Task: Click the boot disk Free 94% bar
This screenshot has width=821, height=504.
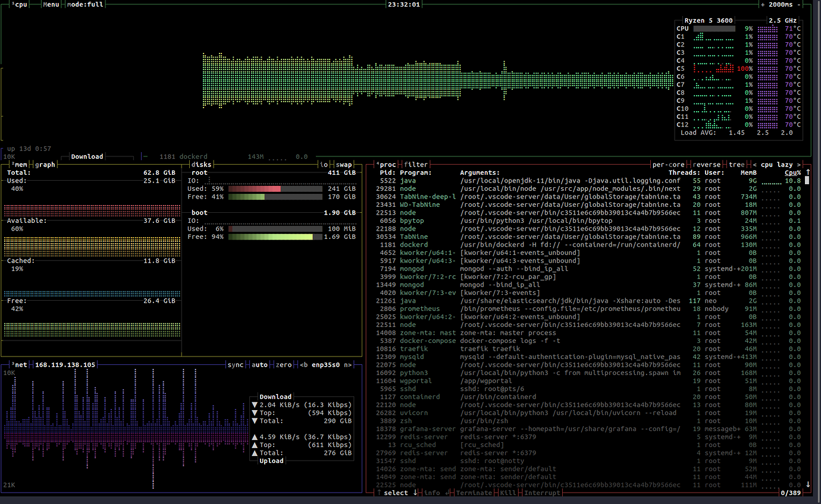Action: 275,237
